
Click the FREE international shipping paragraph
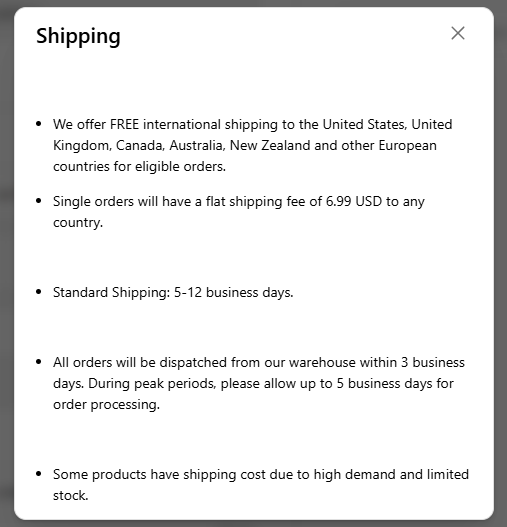pyautogui.click(x=252, y=145)
